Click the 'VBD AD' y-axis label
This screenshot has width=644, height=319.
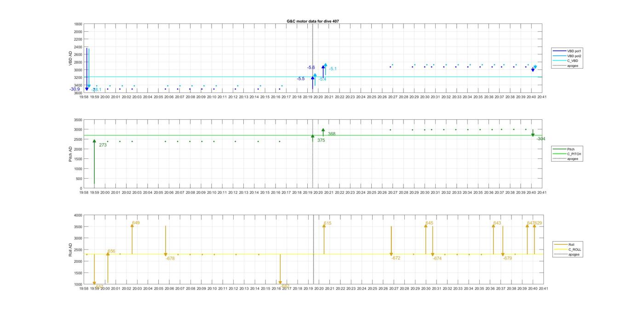click(x=70, y=58)
